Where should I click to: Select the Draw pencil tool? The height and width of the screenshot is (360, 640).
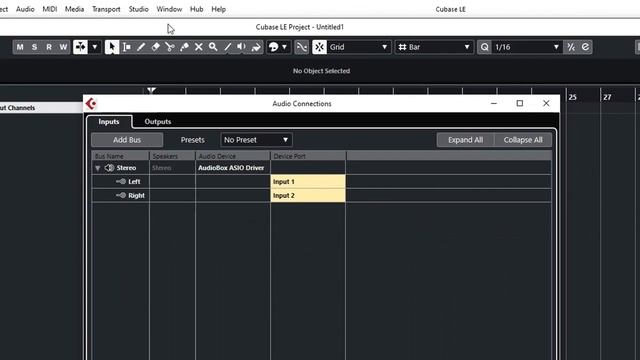point(141,47)
